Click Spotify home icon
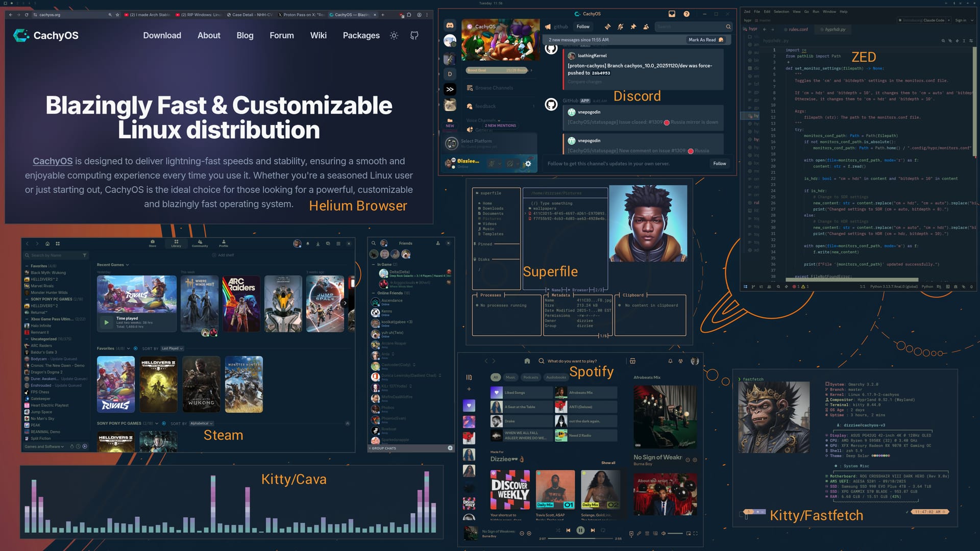 tap(527, 361)
